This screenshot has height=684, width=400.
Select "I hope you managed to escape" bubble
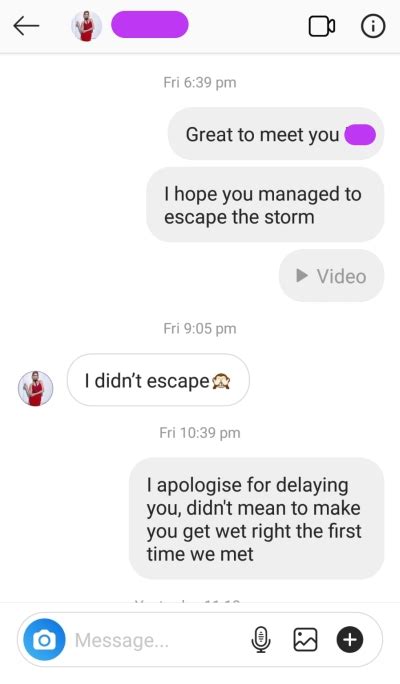265,205
